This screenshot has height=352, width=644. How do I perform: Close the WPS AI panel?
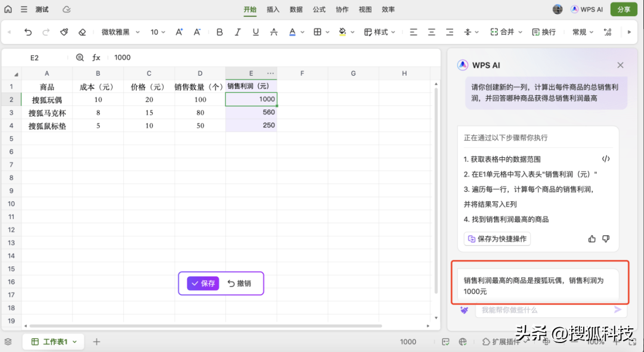(x=620, y=65)
